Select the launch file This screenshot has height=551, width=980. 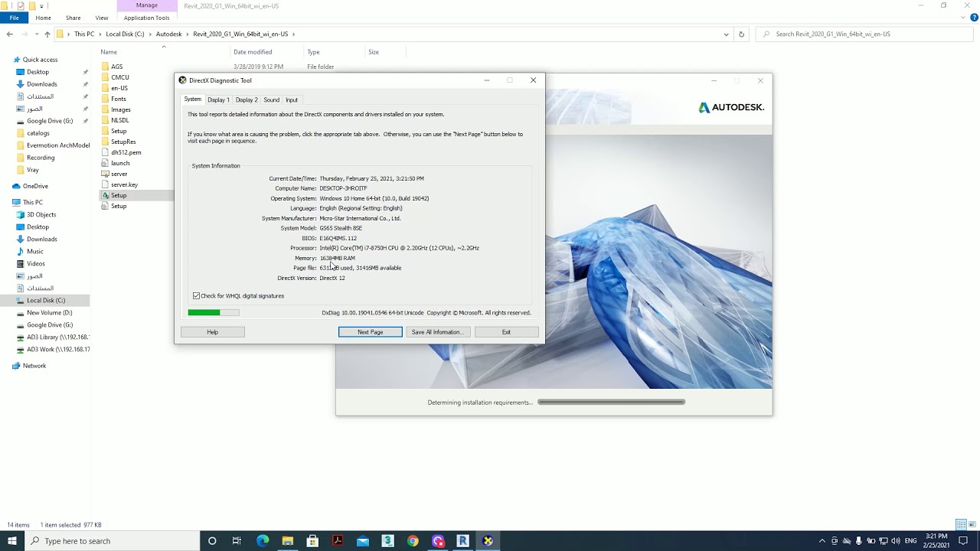120,163
